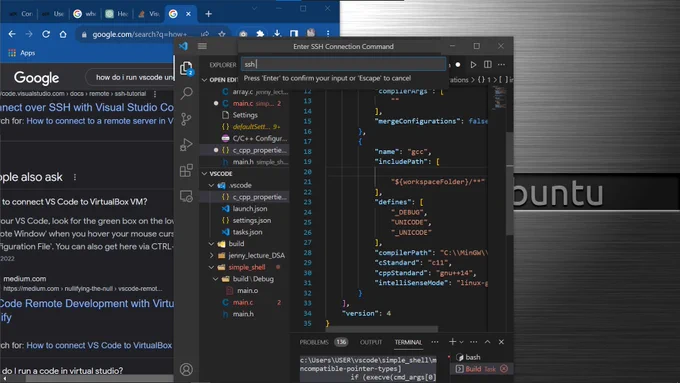The height and width of the screenshot is (383, 680).
Task: Open the Run and Debug view
Action: 186,144
